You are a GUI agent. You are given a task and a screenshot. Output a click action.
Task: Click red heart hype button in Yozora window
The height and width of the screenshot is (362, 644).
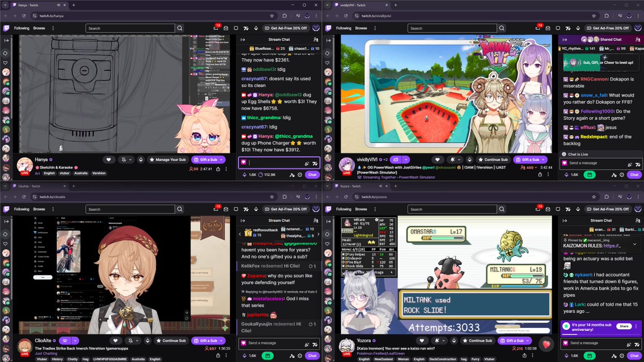(546, 344)
